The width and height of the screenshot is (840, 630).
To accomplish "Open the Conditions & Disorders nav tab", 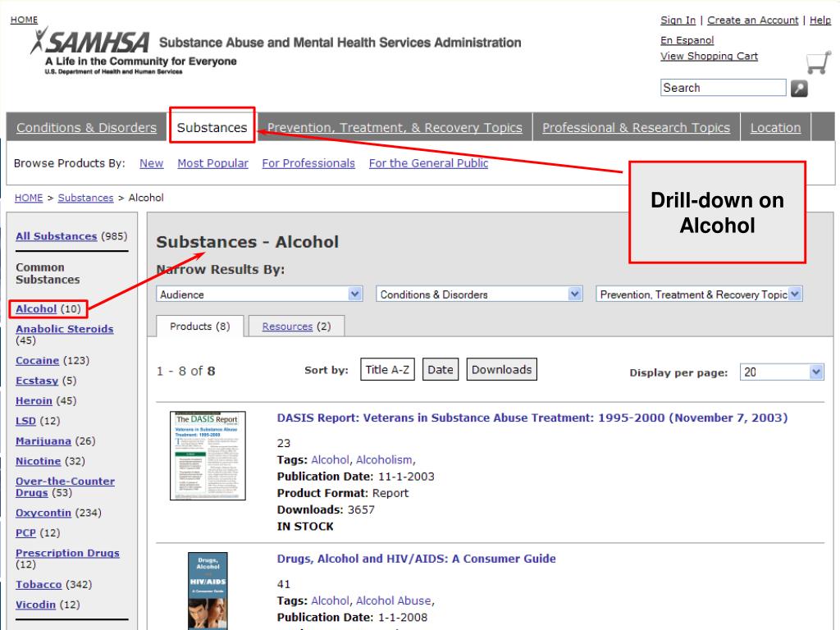I will click(86, 127).
